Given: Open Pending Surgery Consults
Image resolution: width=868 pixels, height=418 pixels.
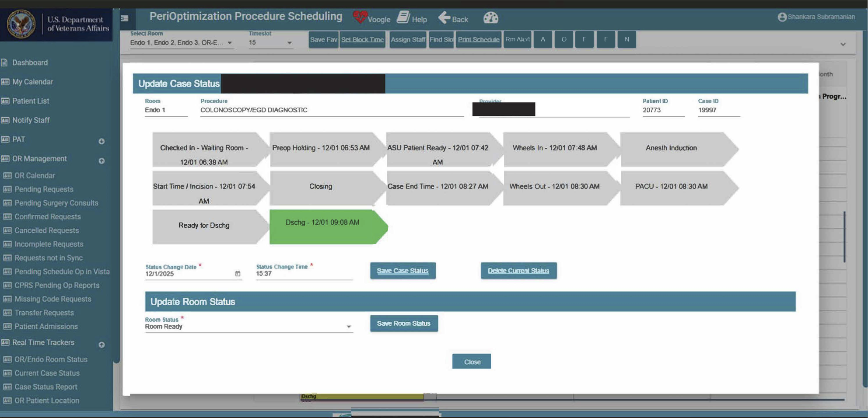Looking at the screenshot, I should click(56, 203).
